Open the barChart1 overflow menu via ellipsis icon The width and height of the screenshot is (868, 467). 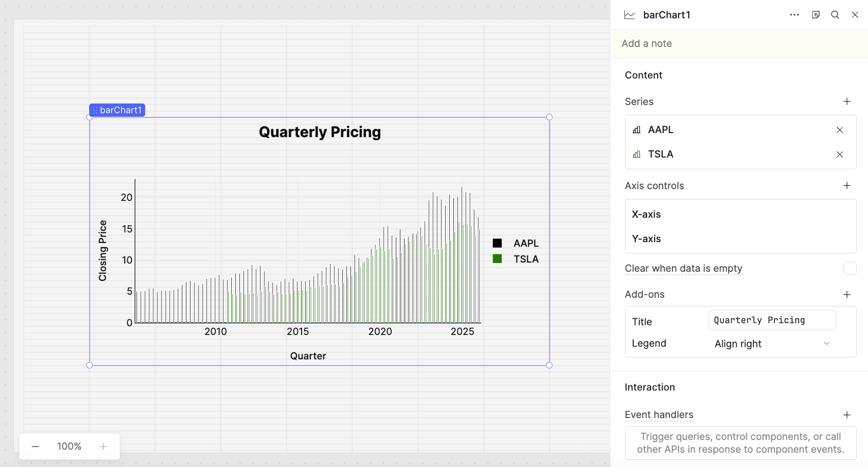[x=794, y=15]
